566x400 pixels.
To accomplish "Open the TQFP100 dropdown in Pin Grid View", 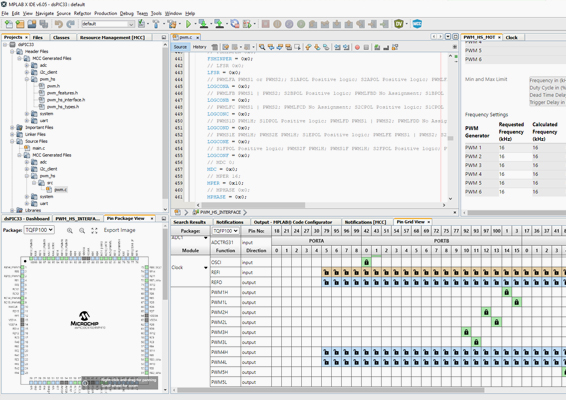I will (225, 231).
